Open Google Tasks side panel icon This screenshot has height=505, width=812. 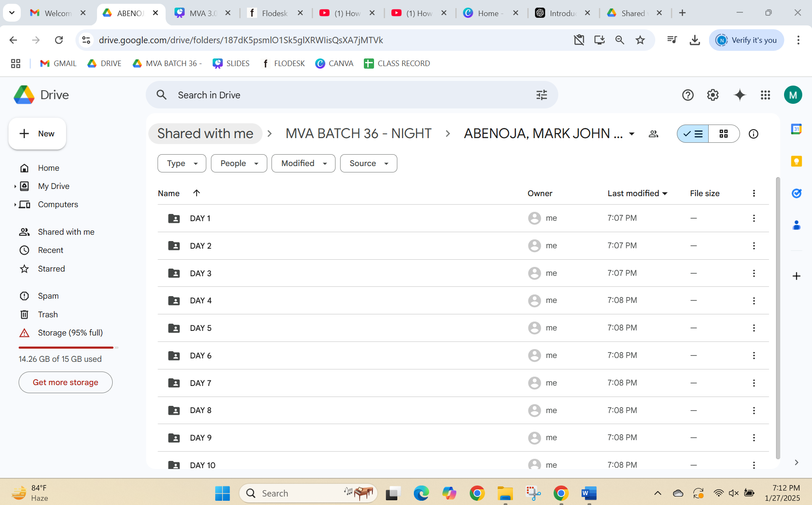point(796,193)
